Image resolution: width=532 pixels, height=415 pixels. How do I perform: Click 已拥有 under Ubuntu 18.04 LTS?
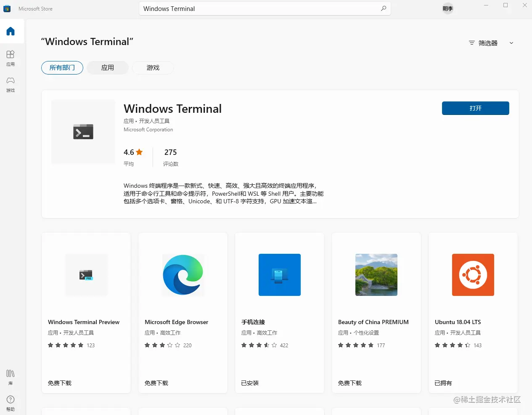443,383
